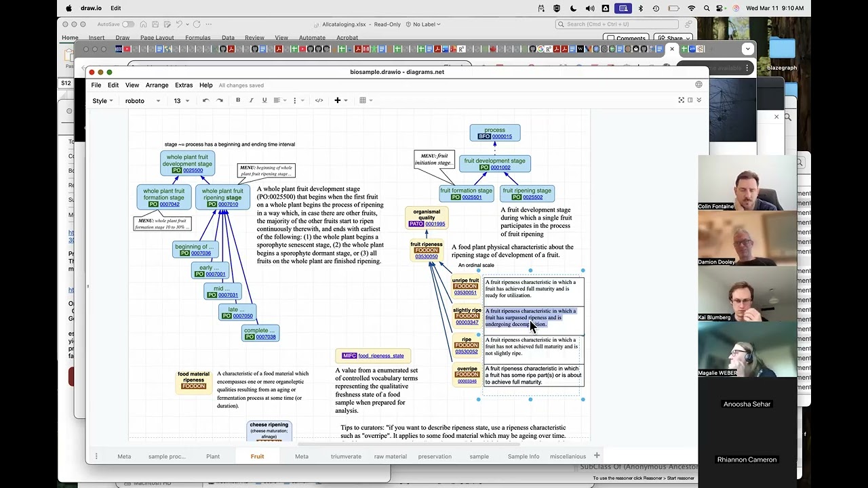Click the fullscreen icon in toolbar

[682, 100]
